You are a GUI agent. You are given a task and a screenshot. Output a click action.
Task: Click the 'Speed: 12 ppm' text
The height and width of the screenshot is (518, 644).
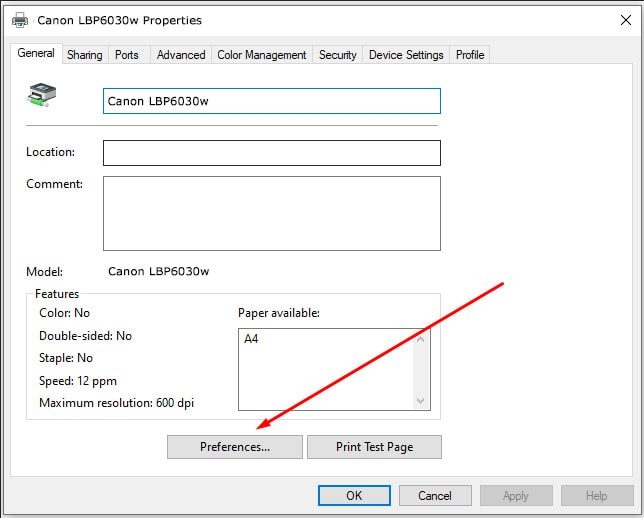(78, 381)
